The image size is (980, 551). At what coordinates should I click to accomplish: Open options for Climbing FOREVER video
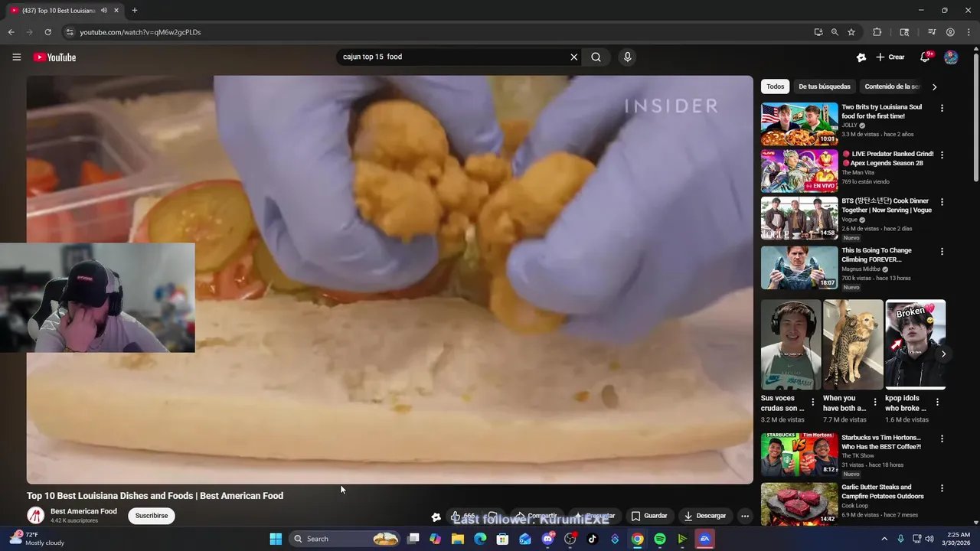[x=942, y=251]
